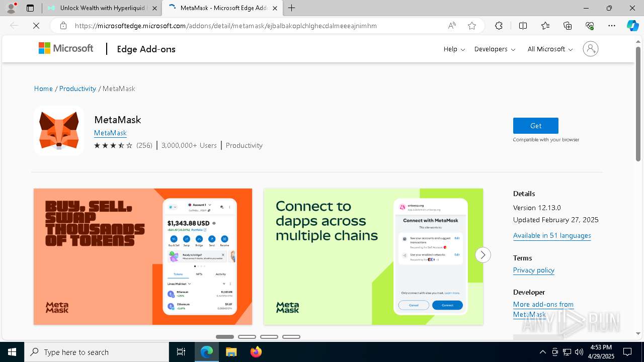Activate Read aloud icon in address bar
Viewport: 644px width, 362px height.
pyautogui.click(x=452, y=26)
